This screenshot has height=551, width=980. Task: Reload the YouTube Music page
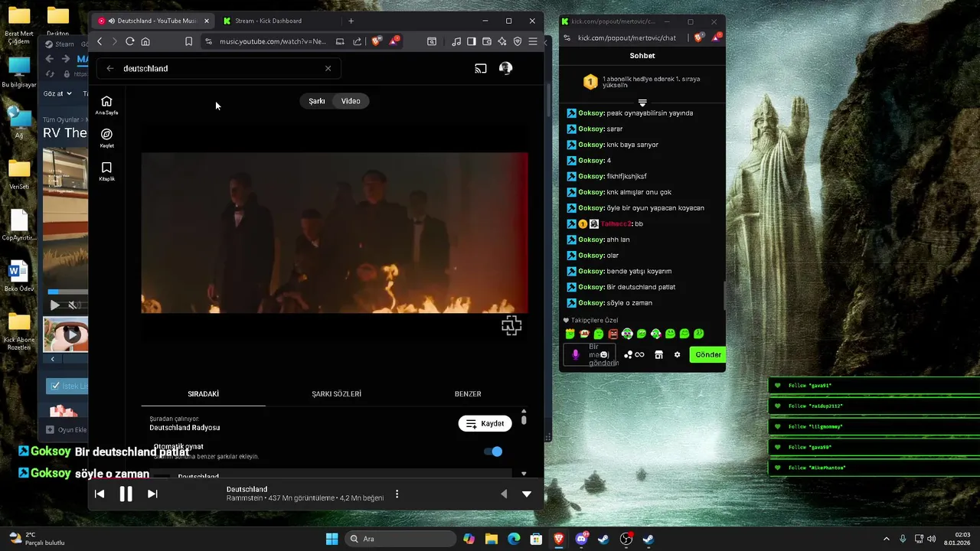point(130,41)
